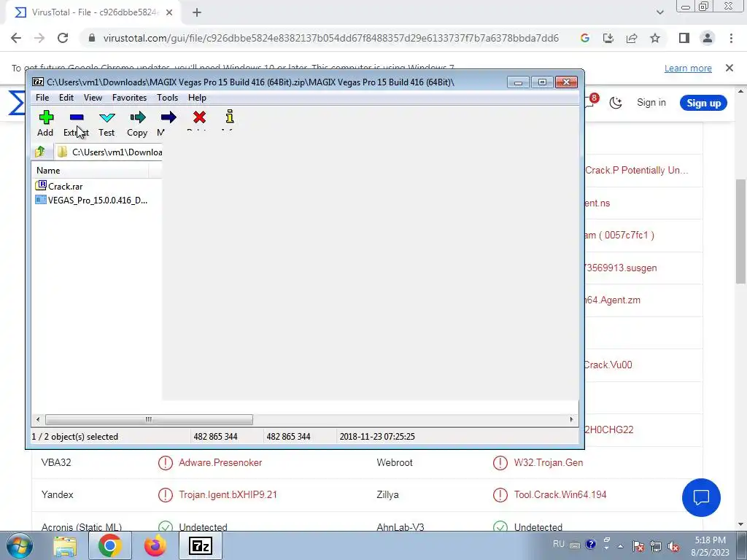
Task: Click the Move arrow icon in 7-Zip
Action: [169, 117]
